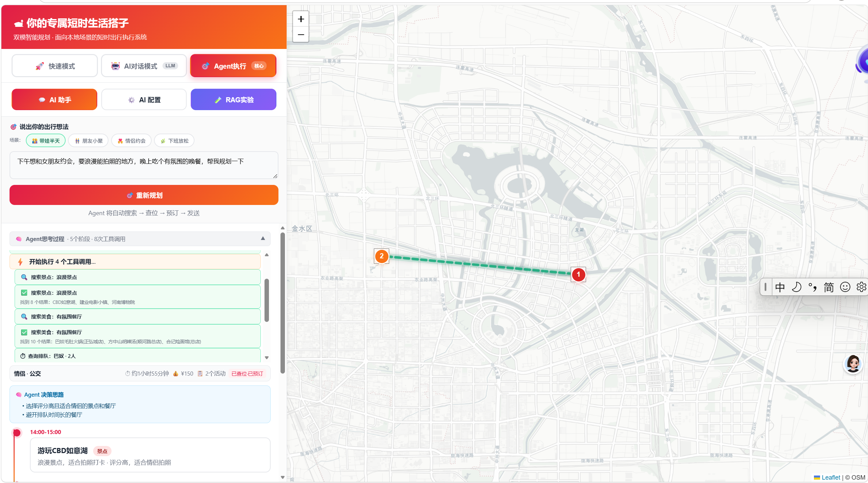
Task: Collapse the Agent思考过程 panel arrow
Action: pyautogui.click(x=263, y=239)
